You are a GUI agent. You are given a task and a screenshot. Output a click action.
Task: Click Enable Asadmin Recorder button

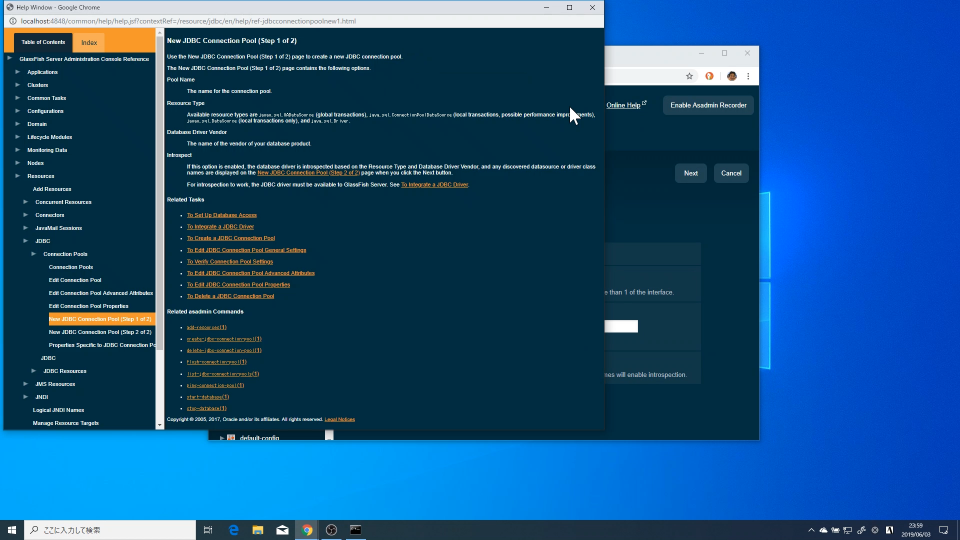coord(708,105)
